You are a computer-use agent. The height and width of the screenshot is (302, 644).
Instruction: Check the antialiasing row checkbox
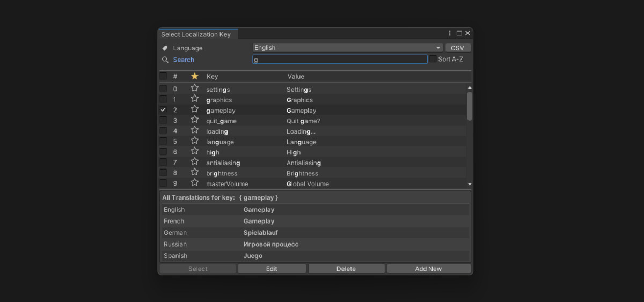pos(163,162)
